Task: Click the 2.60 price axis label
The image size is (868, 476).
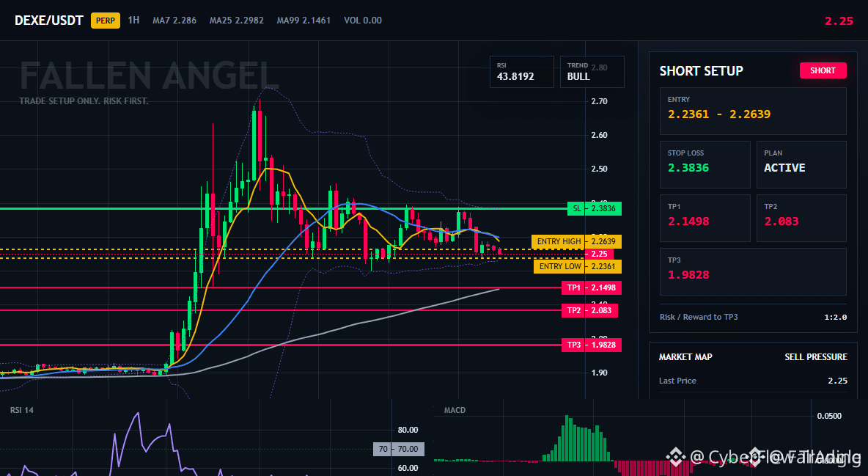Action: point(599,135)
